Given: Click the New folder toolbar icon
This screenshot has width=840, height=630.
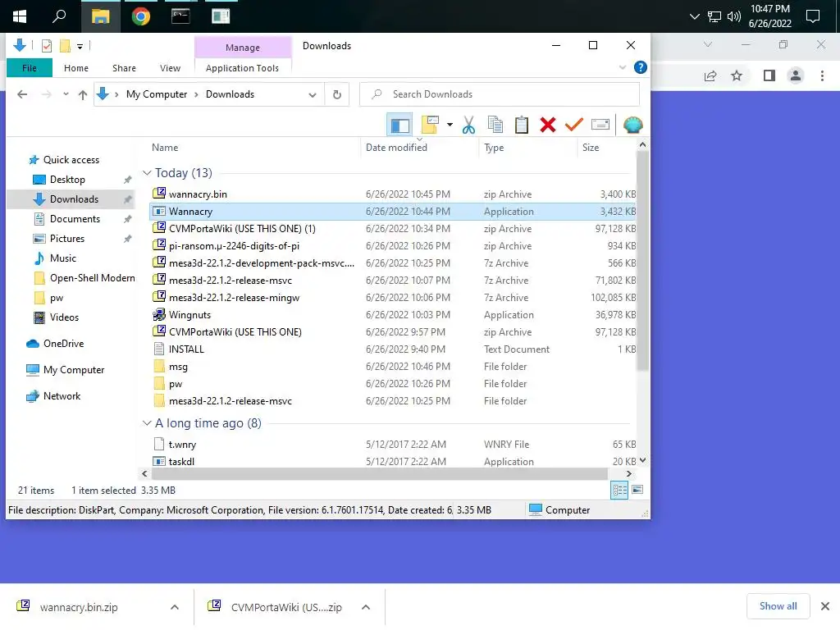Looking at the screenshot, I should (430, 125).
